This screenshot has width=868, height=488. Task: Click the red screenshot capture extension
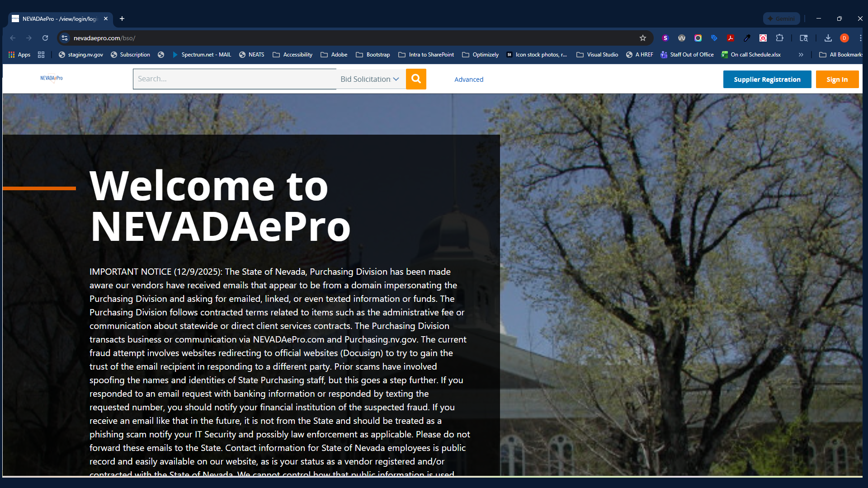[x=763, y=38]
